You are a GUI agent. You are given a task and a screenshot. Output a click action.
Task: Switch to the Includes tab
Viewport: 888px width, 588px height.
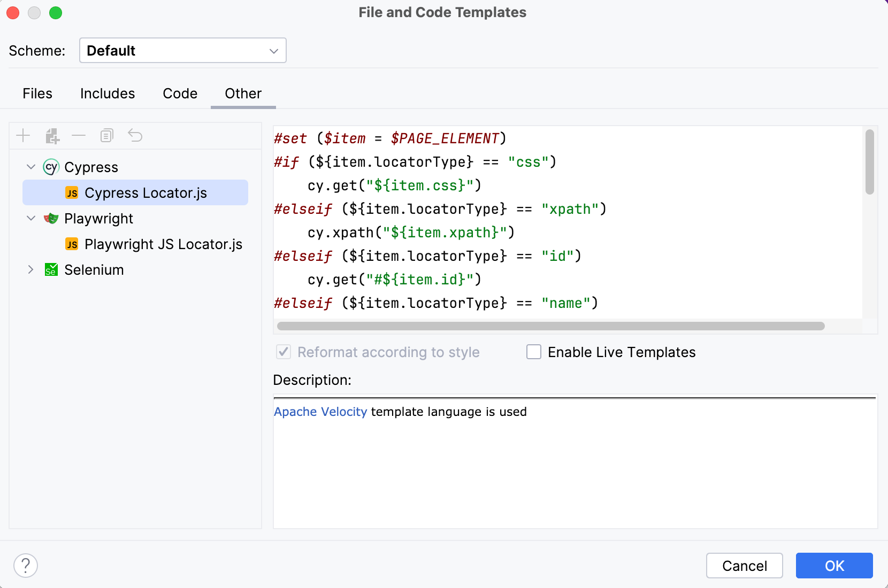[107, 94]
